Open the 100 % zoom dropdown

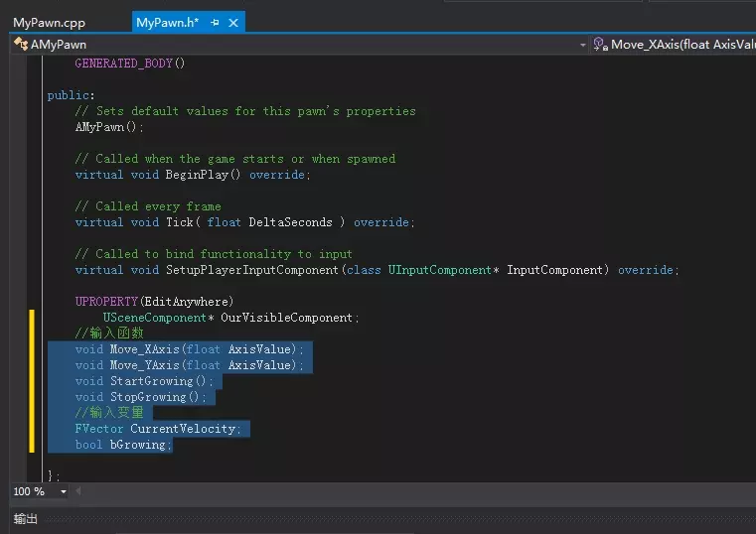[64, 491]
